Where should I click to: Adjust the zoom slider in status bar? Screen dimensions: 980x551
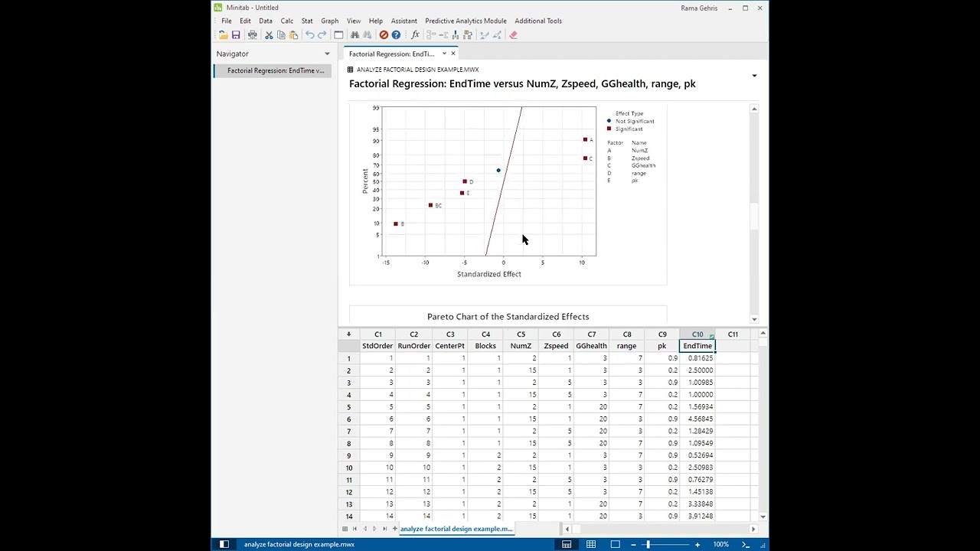[648, 544]
